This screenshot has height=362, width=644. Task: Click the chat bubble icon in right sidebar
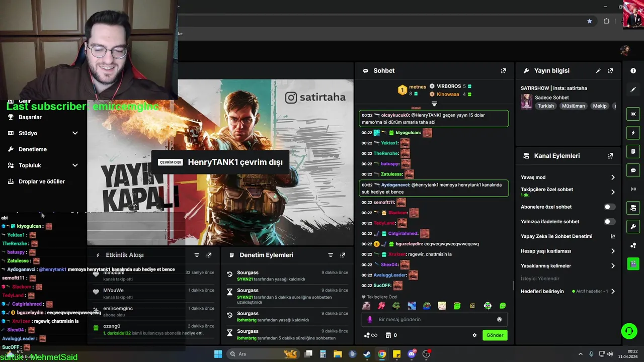pyautogui.click(x=633, y=170)
